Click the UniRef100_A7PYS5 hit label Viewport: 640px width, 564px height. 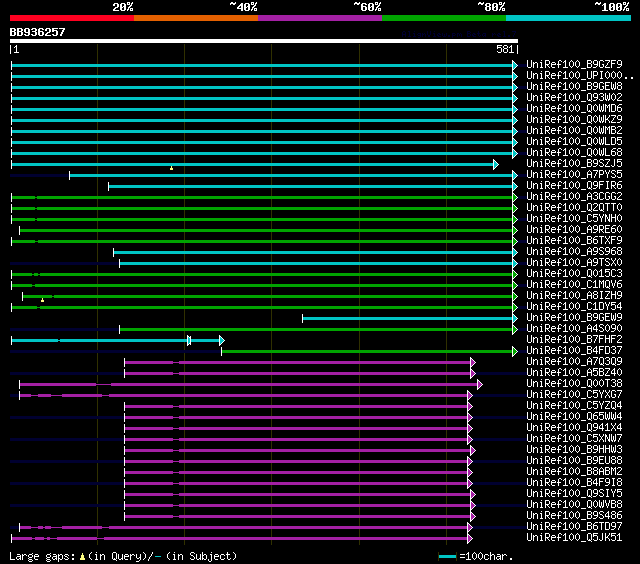click(574, 175)
